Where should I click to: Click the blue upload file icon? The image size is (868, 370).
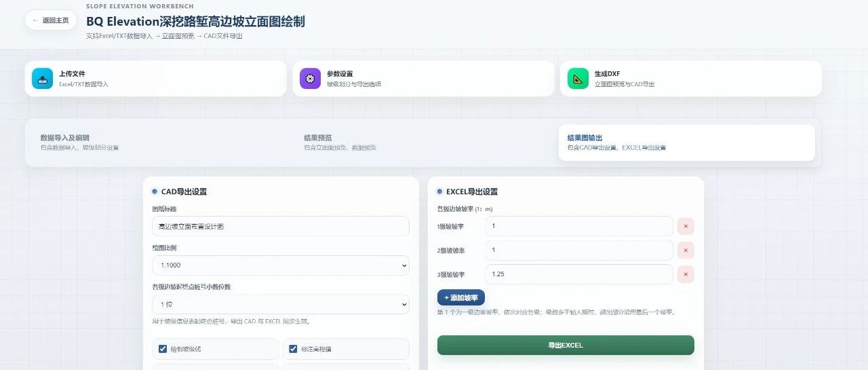pos(42,78)
